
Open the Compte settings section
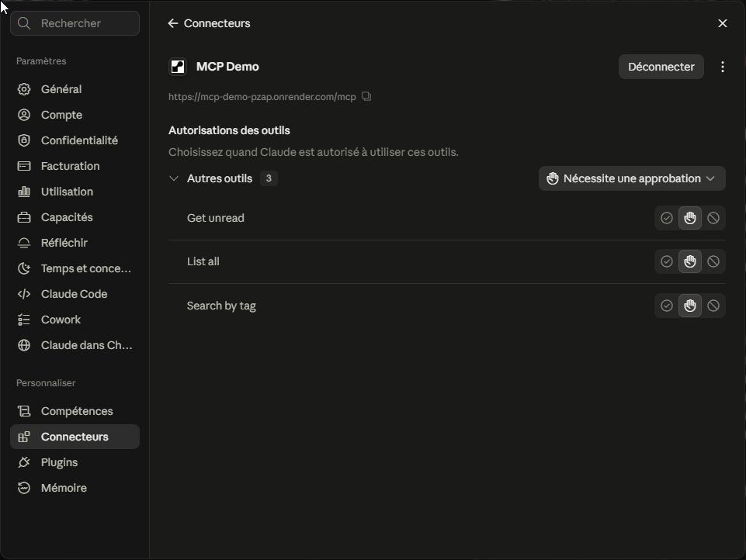tap(75, 115)
